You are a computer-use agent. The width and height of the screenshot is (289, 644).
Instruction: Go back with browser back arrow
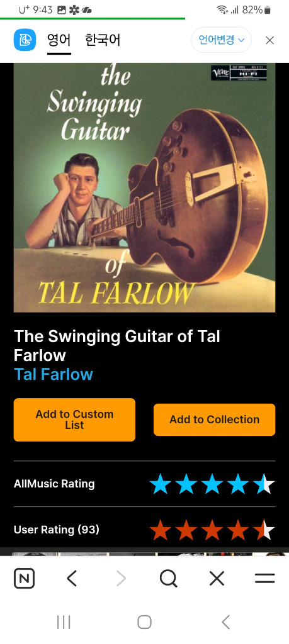point(72,579)
